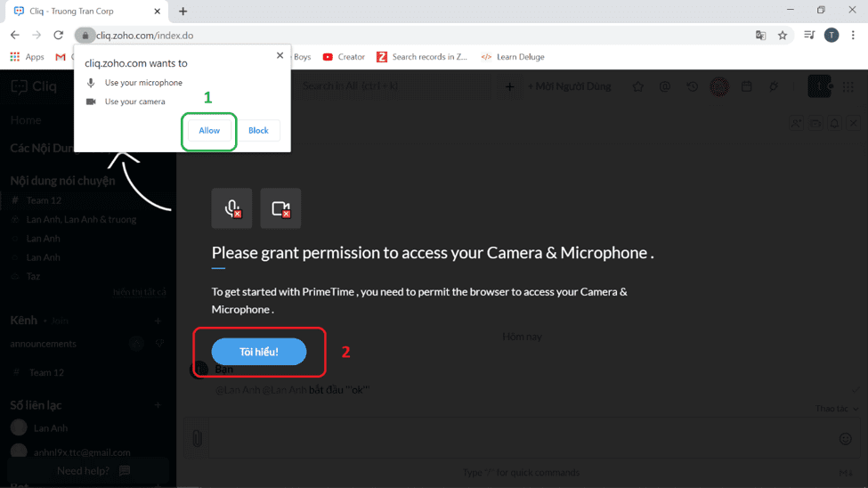Open the Team 12 conversation
This screenshot has height=488, width=868.
pyautogui.click(x=44, y=200)
